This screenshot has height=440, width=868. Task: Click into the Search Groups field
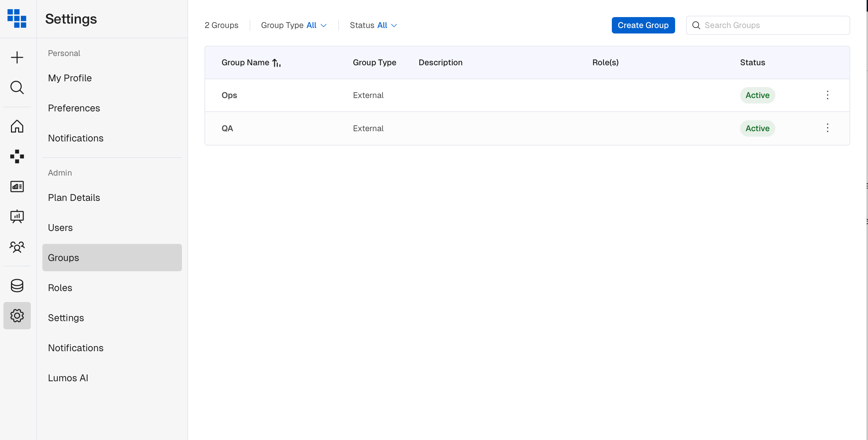773,25
